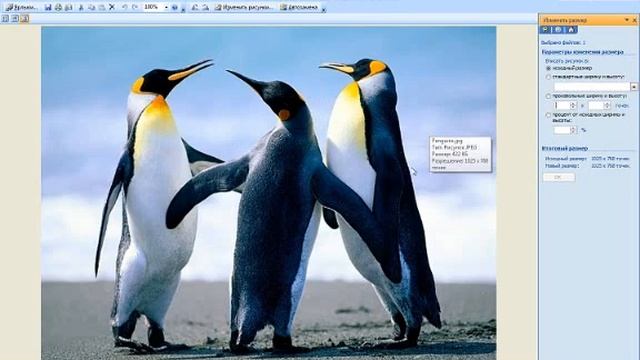Click the Redo arrow icon
Viewport: 640px width, 360px height.
point(135,7)
